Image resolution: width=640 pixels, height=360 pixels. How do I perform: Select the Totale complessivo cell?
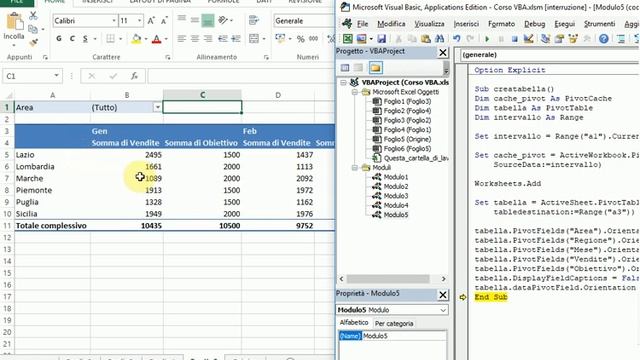[52, 226]
